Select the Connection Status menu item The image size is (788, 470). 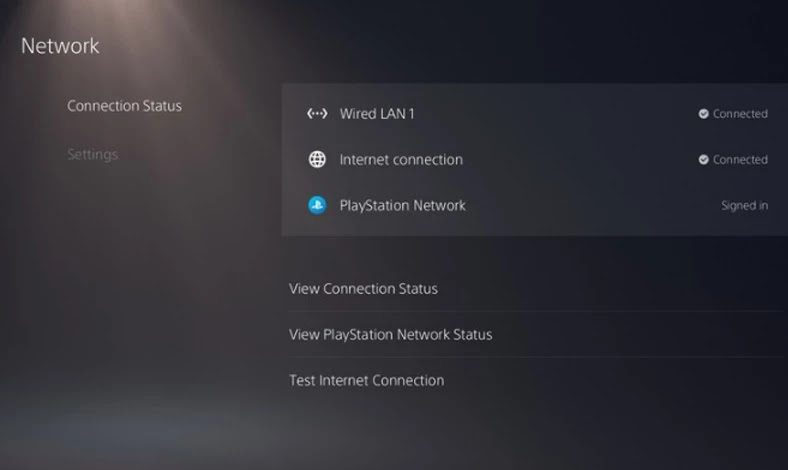125,106
